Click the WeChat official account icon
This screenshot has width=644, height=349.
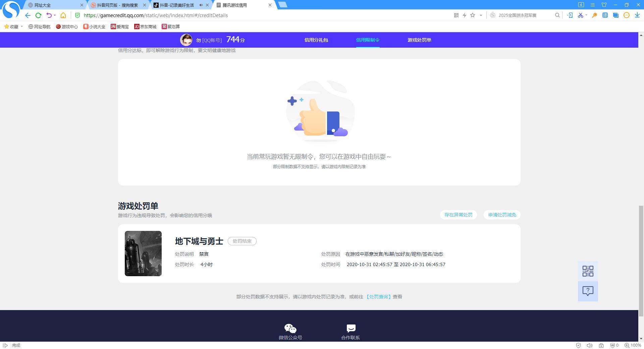[290, 329]
